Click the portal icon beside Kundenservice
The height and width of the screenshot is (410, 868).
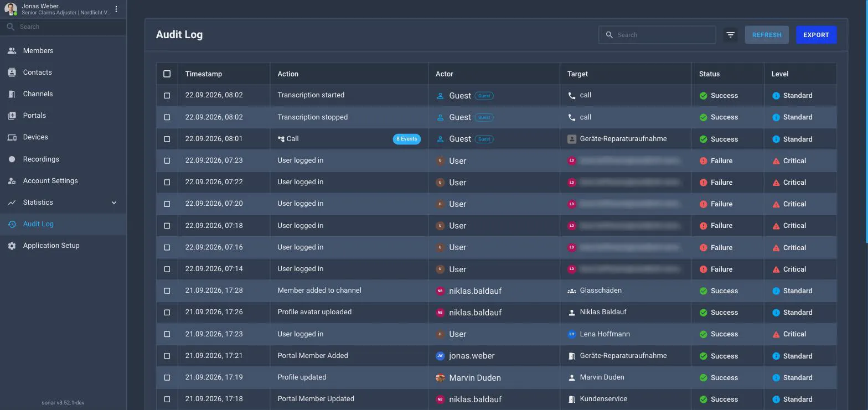572,399
